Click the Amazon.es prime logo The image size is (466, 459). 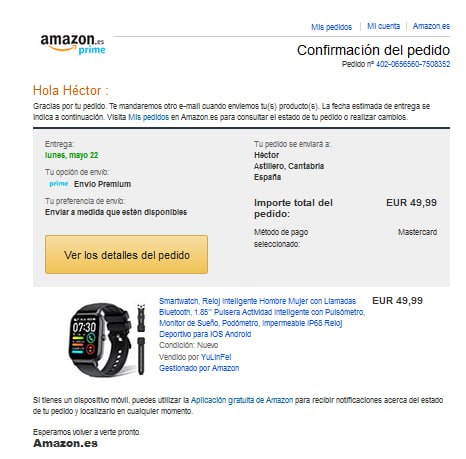tap(73, 44)
